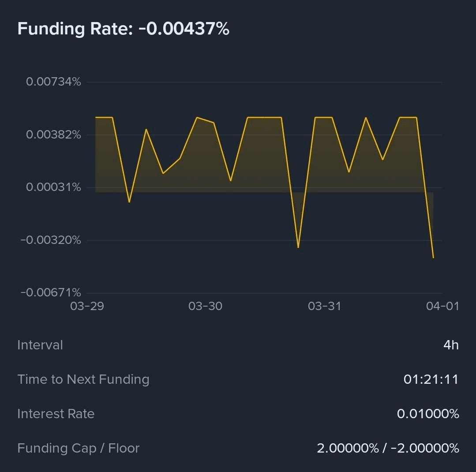Select the 04-01 date on the x-axis
Image resolution: width=476 pixels, height=472 pixels.
[442, 306]
